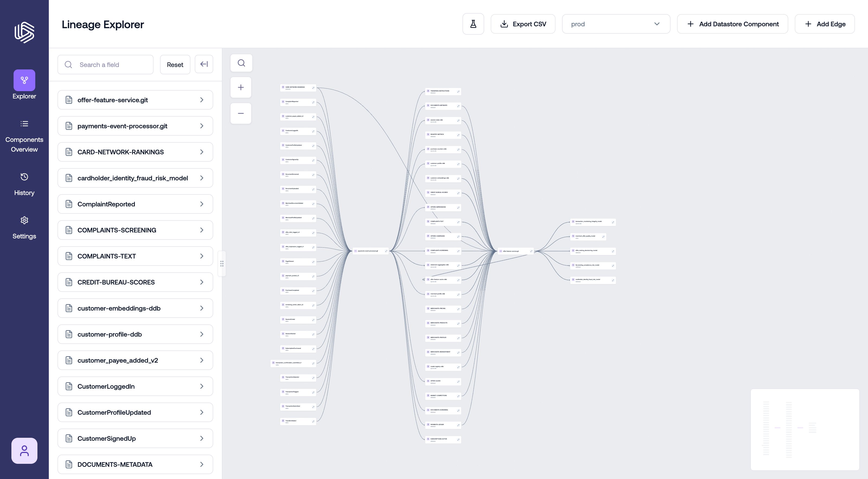Select the offer_ranking_decisioning_model graph node
The width and height of the screenshot is (868, 479).
[593, 251]
